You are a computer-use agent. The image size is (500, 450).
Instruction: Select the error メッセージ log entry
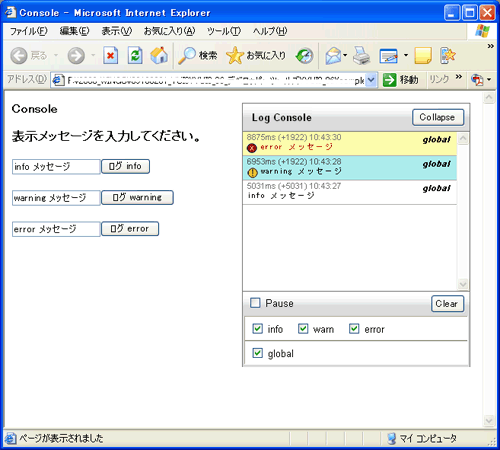click(350, 144)
